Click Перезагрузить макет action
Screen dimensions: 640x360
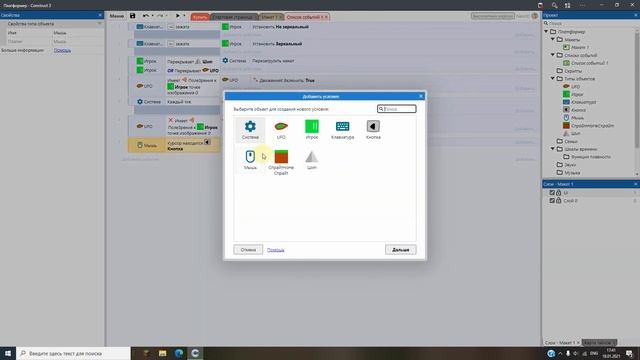273,61
